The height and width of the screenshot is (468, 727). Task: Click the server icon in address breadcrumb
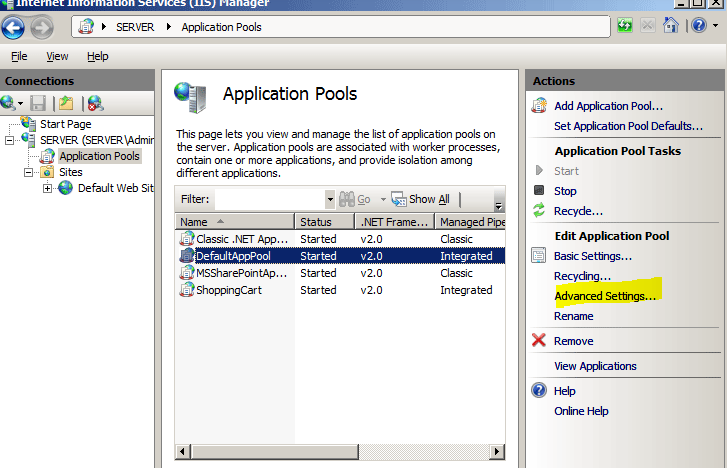86,27
